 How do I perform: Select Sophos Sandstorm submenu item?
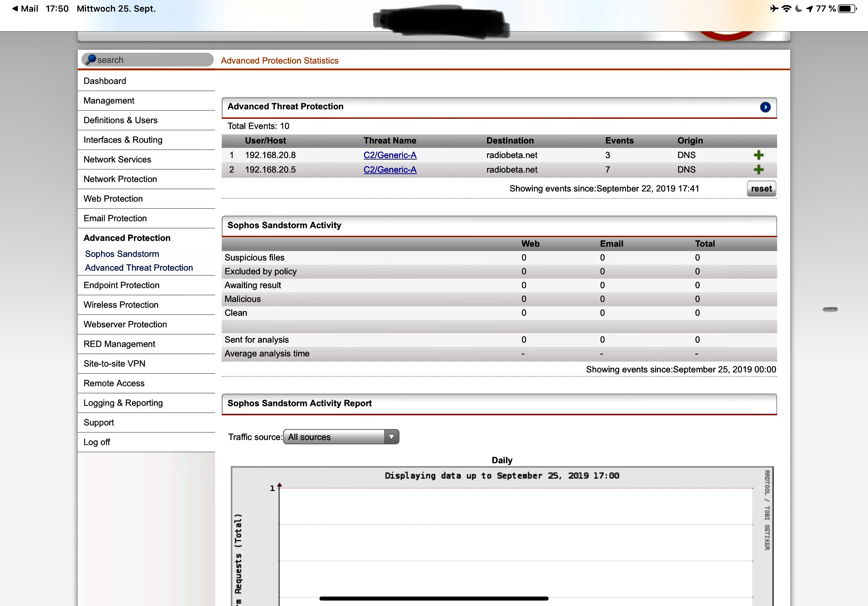click(122, 254)
